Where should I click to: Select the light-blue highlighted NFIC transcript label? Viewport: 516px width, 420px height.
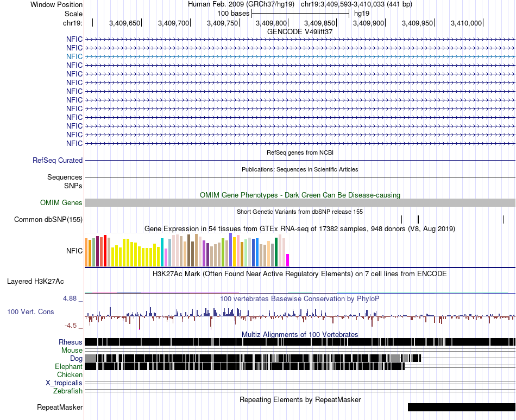pyautogui.click(x=74, y=56)
